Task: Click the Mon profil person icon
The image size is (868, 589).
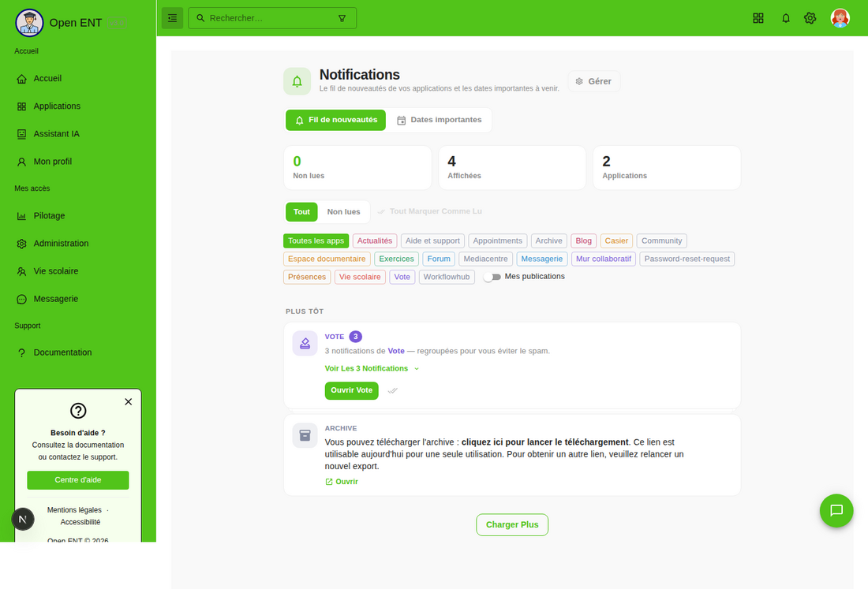Action: (21, 162)
